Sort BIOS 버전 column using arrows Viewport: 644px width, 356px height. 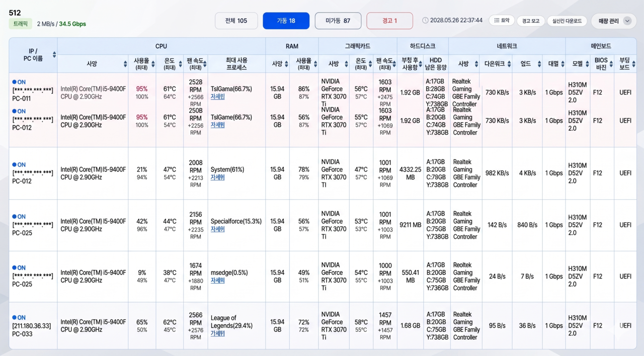tap(611, 64)
